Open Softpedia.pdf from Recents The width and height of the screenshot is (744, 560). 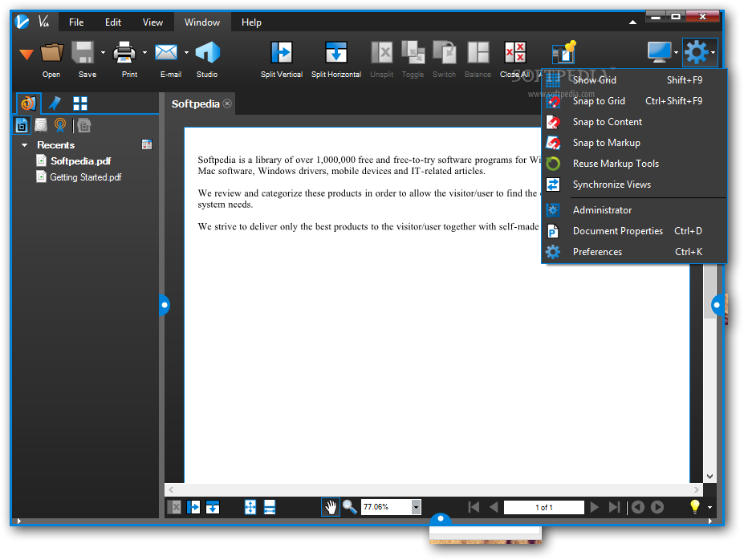coord(80,161)
